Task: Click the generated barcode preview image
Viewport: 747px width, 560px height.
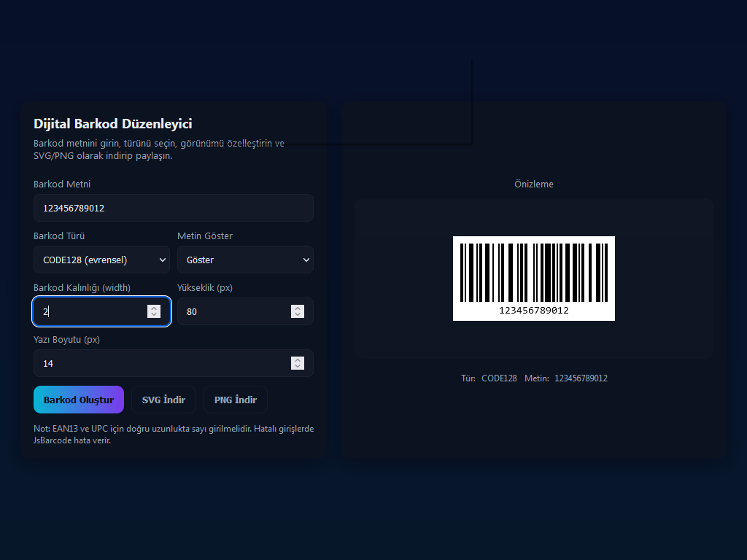Action: click(533, 278)
